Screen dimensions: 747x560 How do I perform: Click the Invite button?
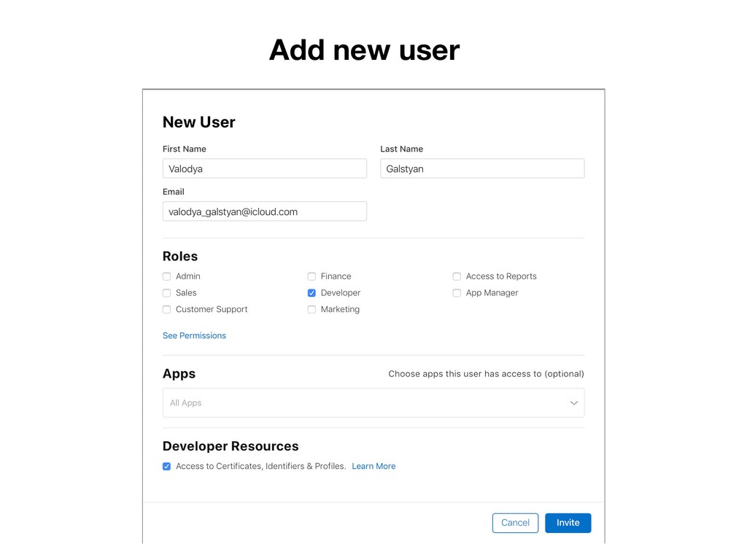(x=568, y=523)
